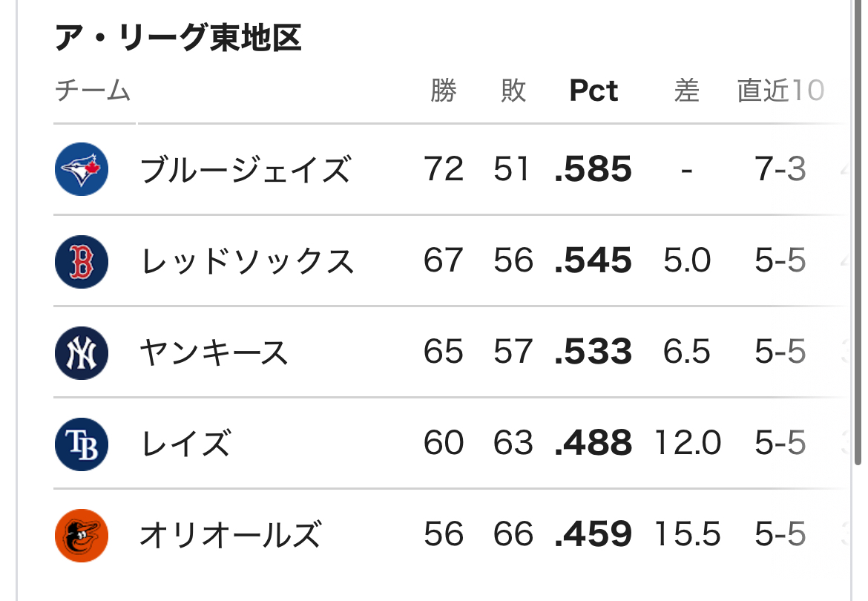Click the 直近10 column header
Image resolution: width=868 pixels, height=601 pixels.
[780, 91]
